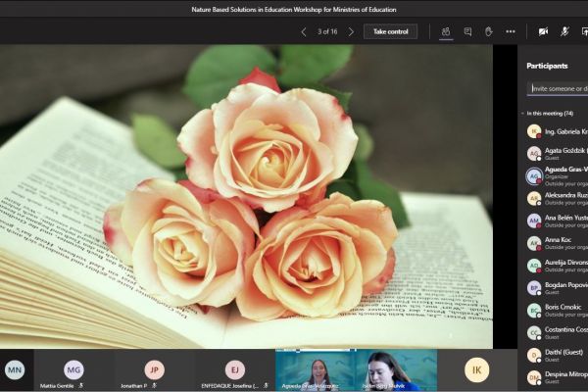Select participant Boris Crnokic
The height and width of the screenshot is (392, 588).
pos(558,311)
